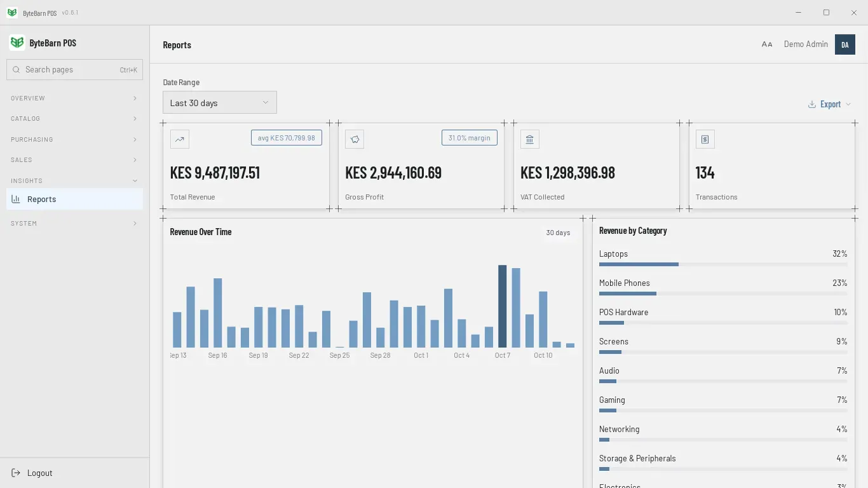Expand the Sales sidebar section
This screenshot has height=488, width=868.
(74, 160)
